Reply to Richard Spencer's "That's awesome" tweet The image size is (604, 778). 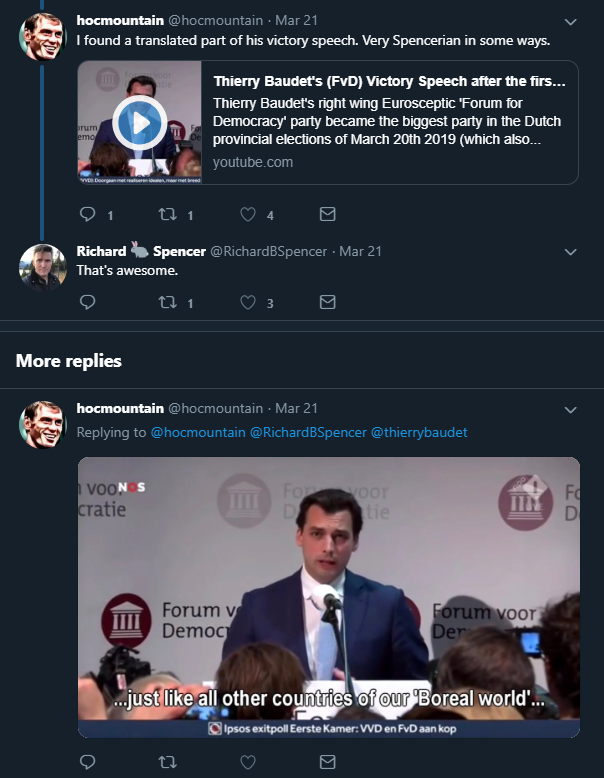[87, 302]
